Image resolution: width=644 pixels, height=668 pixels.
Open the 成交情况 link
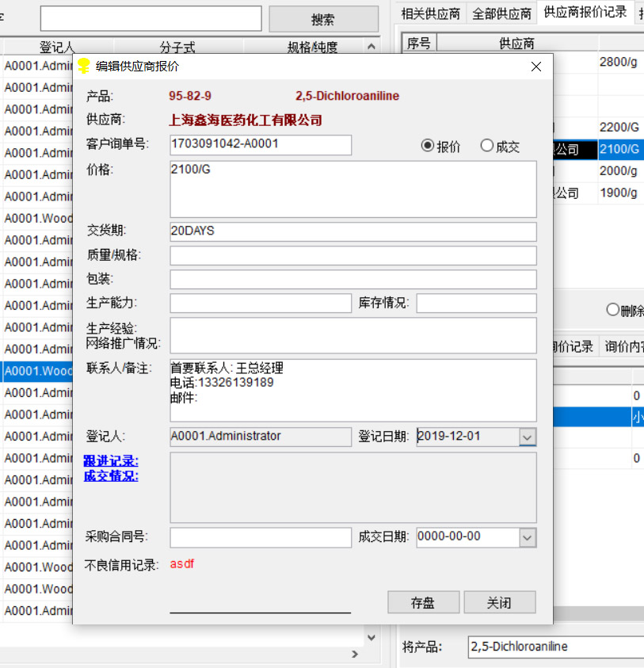(111, 476)
